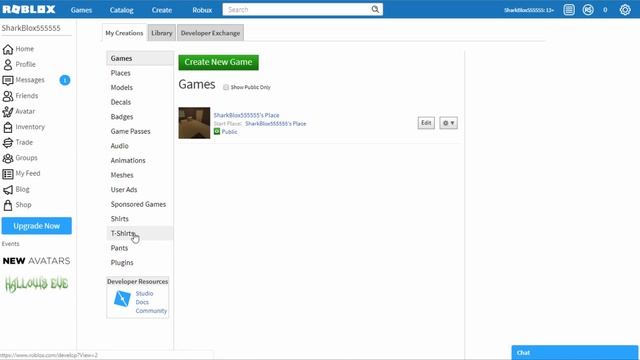Open Create in top navigation
The width and height of the screenshot is (640, 360).
(162, 10)
